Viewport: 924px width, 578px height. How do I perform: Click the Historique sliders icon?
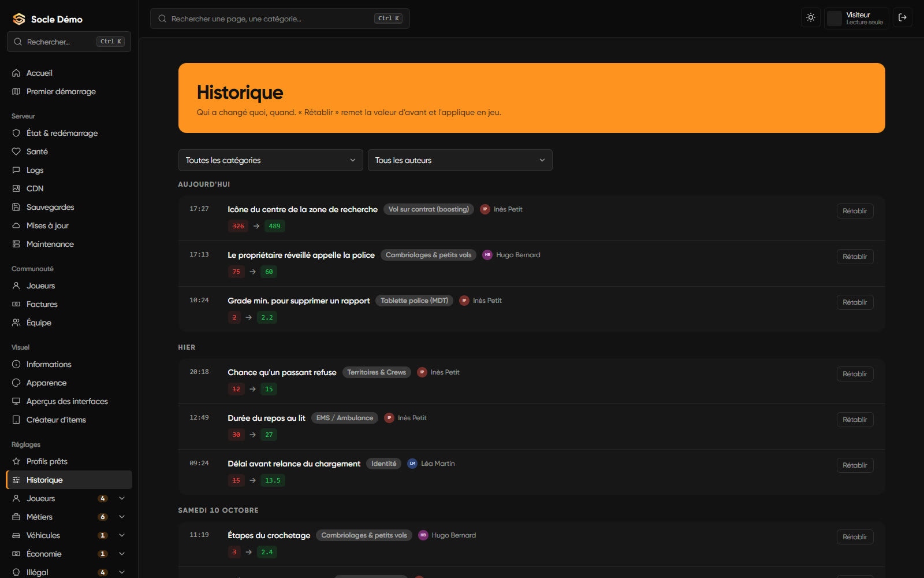(x=16, y=480)
